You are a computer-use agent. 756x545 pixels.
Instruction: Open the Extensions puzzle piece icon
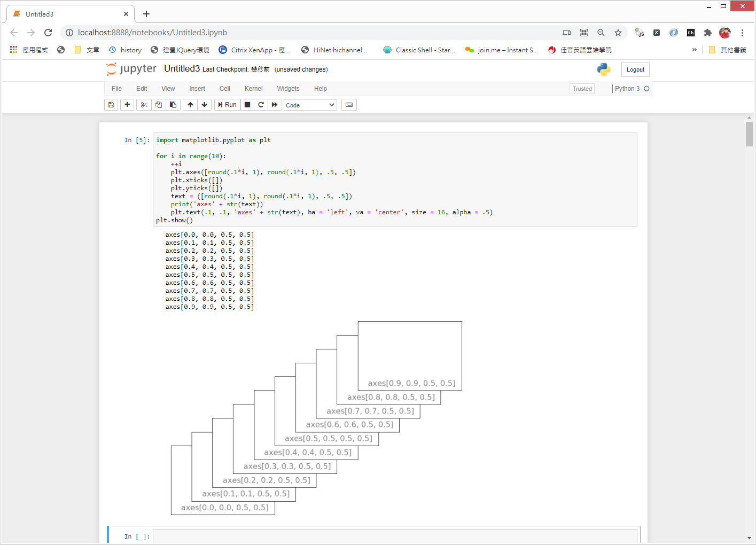(708, 33)
